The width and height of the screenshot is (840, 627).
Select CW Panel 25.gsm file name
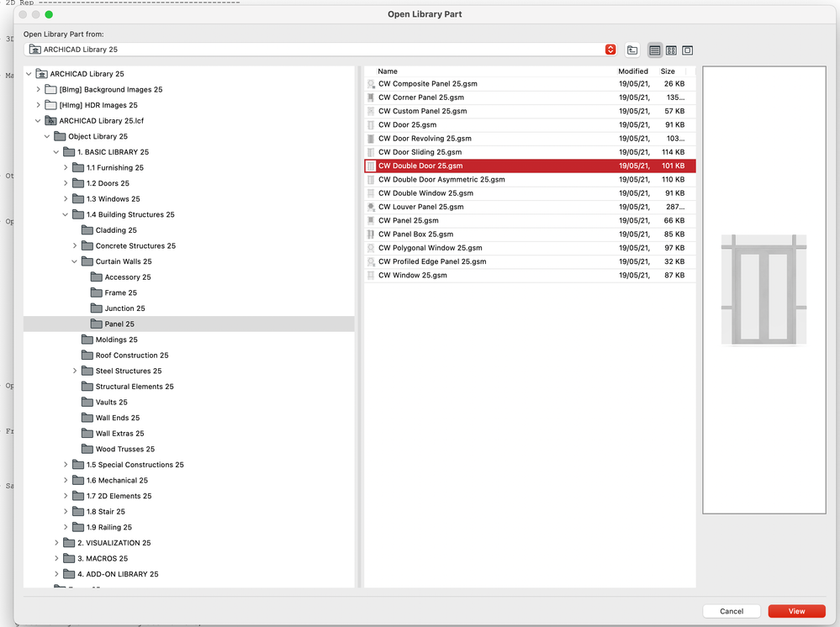click(408, 220)
